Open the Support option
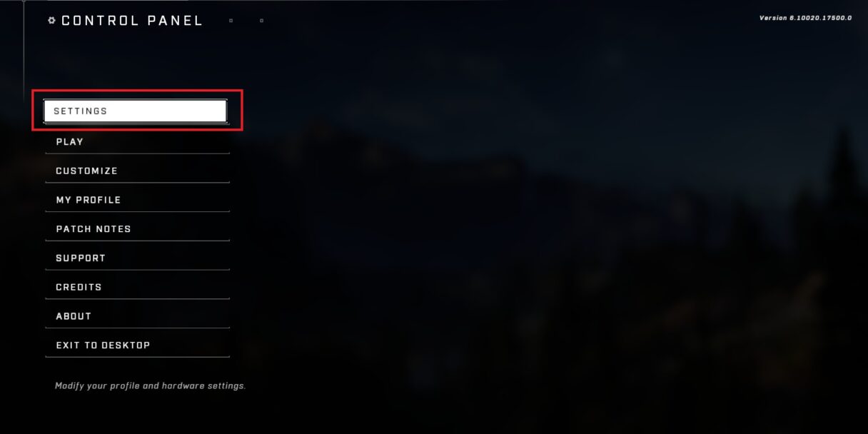The width and height of the screenshot is (868, 434). tap(138, 258)
